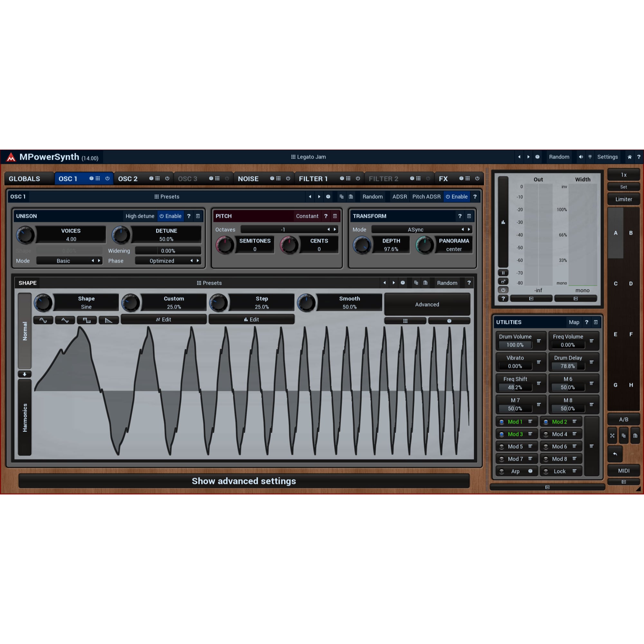
Task: Select preset slot C
Action: (x=616, y=284)
